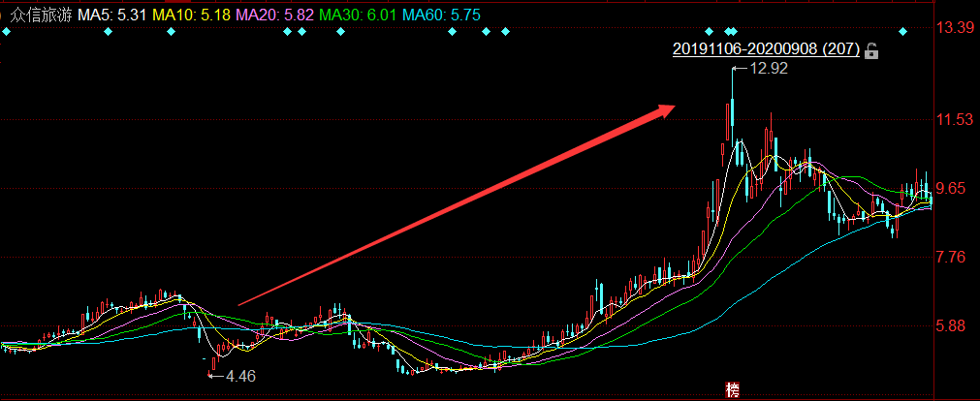Click the leftmost cyan diamond event marker

point(6,31)
